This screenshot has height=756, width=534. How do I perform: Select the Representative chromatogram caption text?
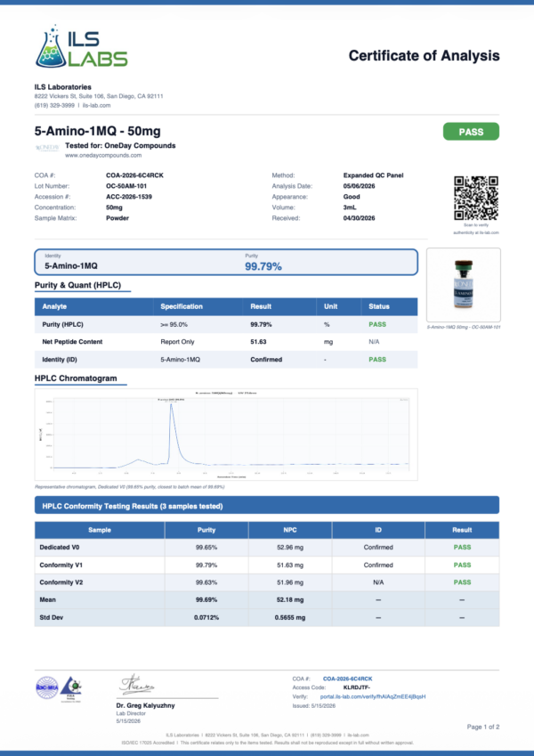(130, 487)
